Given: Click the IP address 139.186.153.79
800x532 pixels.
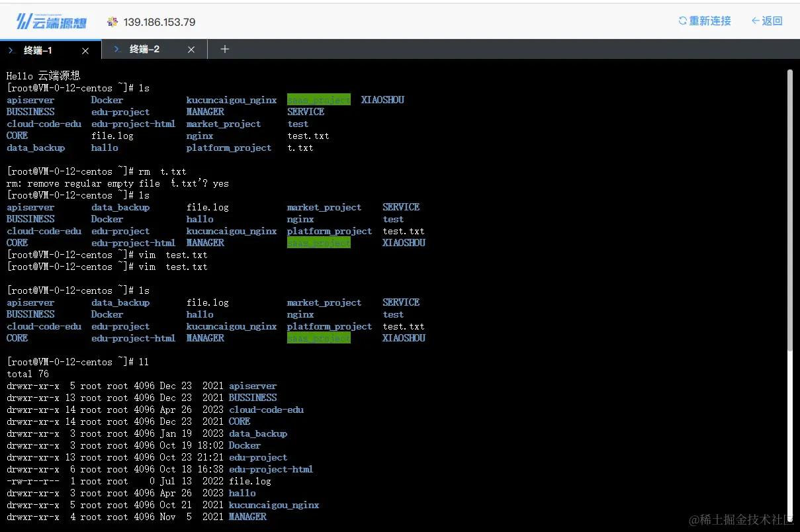Looking at the screenshot, I should [x=159, y=22].
